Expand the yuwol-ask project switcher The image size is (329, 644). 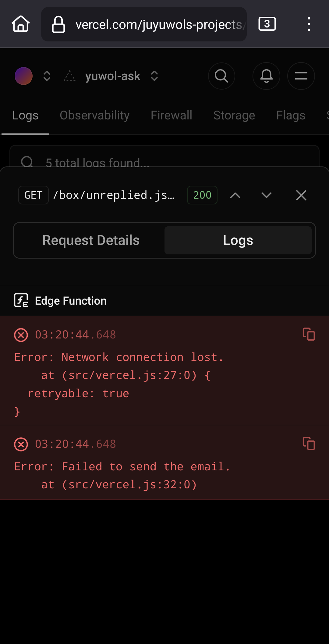pos(154,76)
